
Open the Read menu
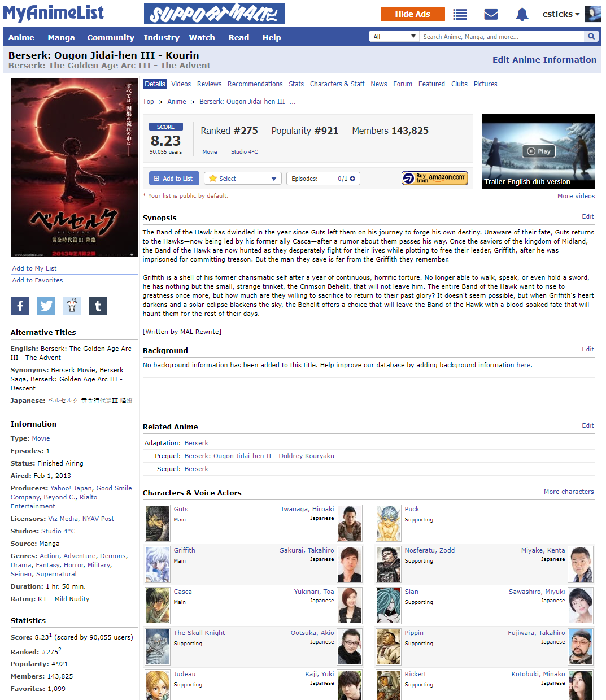click(239, 37)
